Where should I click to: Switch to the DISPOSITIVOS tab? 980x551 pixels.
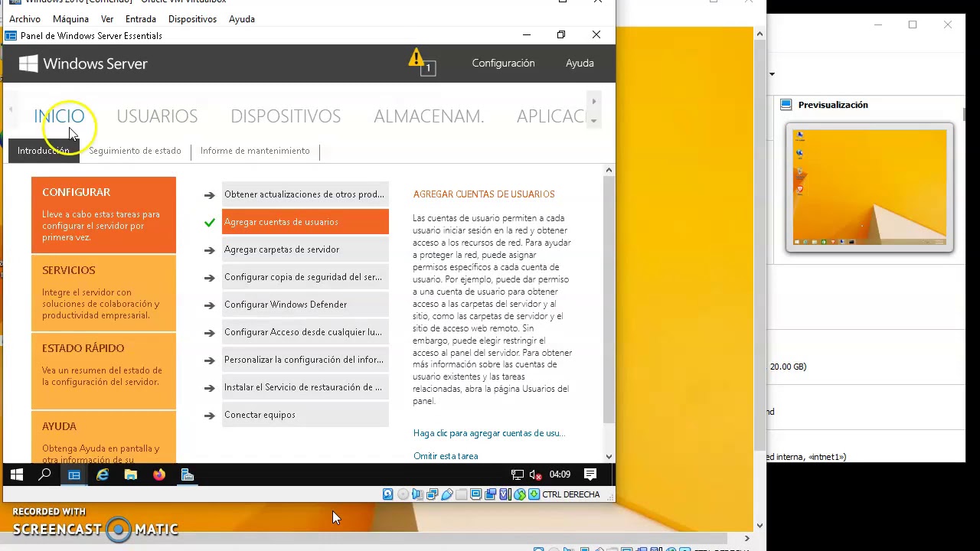point(286,116)
